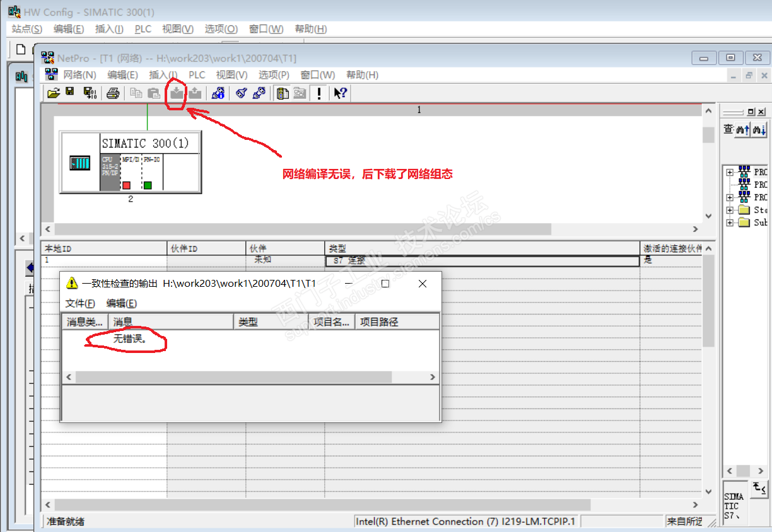Open the 网络(N) menu in NetPro
Image resolution: width=772 pixels, height=532 pixels.
(79, 75)
